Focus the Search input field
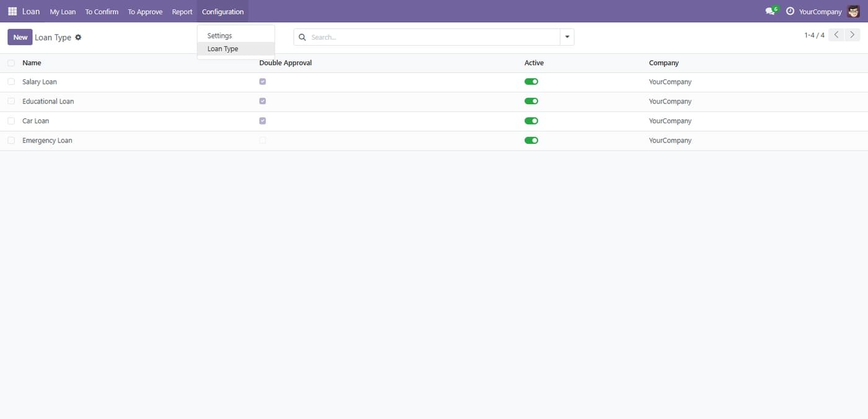The width and height of the screenshot is (868, 419). point(433,37)
